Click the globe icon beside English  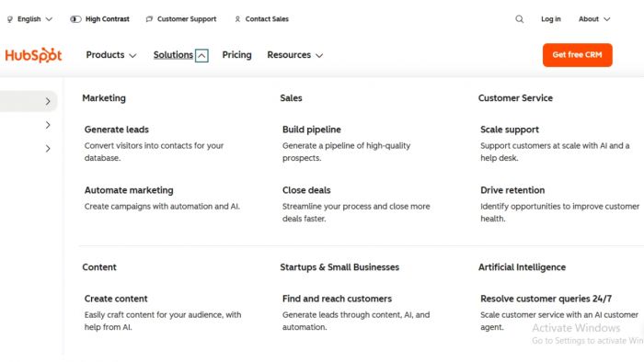pyautogui.click(x=10, y=19)
